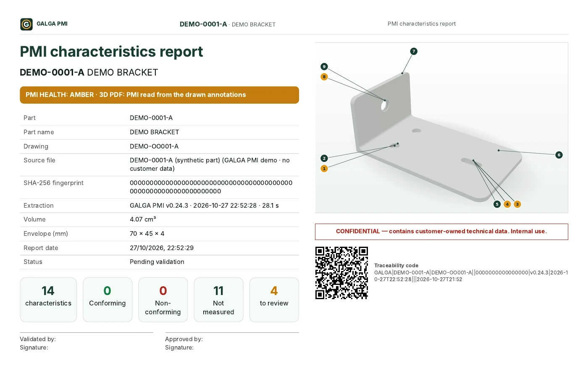Click the Signature line under 'Approved by'

tap(179, 347)
